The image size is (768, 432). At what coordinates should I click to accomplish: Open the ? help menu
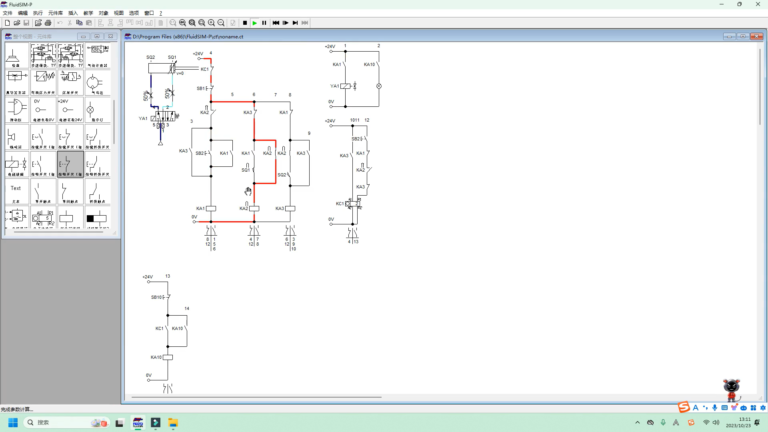(x=161, y=13)
